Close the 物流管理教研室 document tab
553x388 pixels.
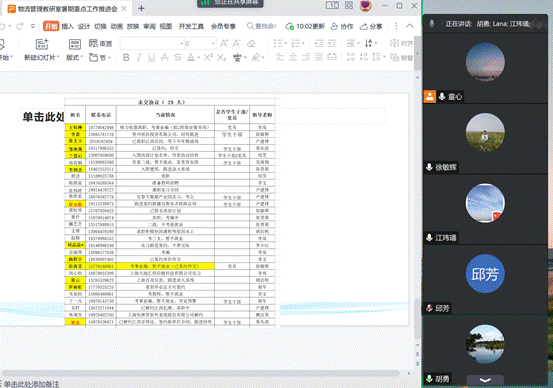(124, 8)
